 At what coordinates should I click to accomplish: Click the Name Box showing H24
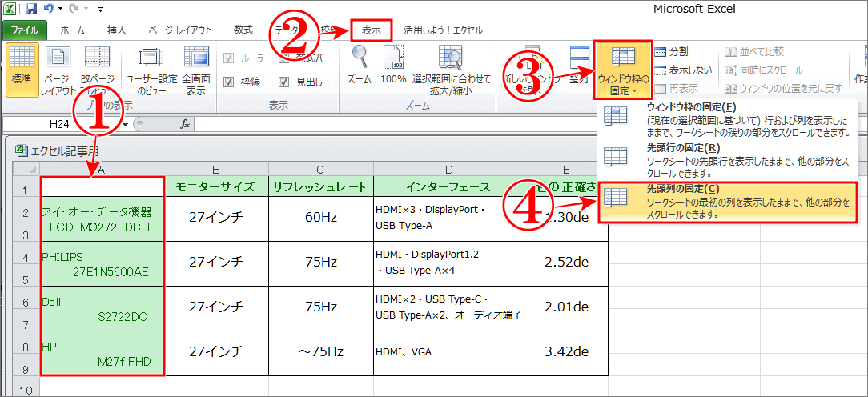pos(59,125)
